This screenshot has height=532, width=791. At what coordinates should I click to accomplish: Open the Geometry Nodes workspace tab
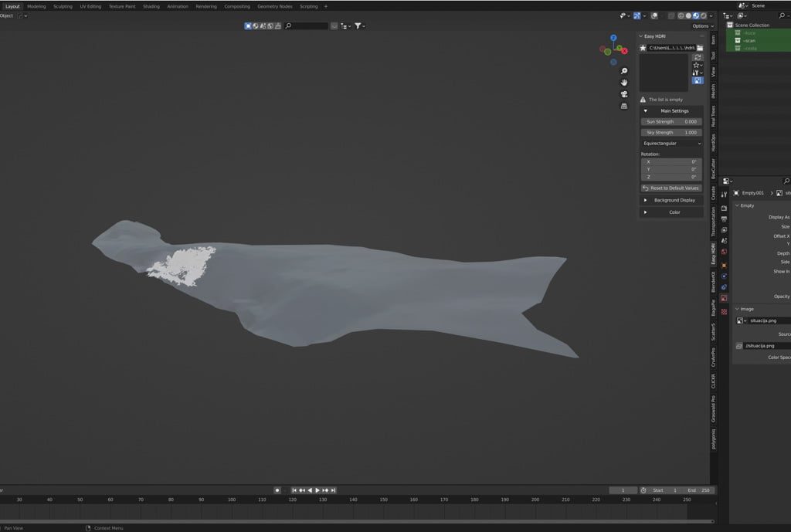[274, 6]
